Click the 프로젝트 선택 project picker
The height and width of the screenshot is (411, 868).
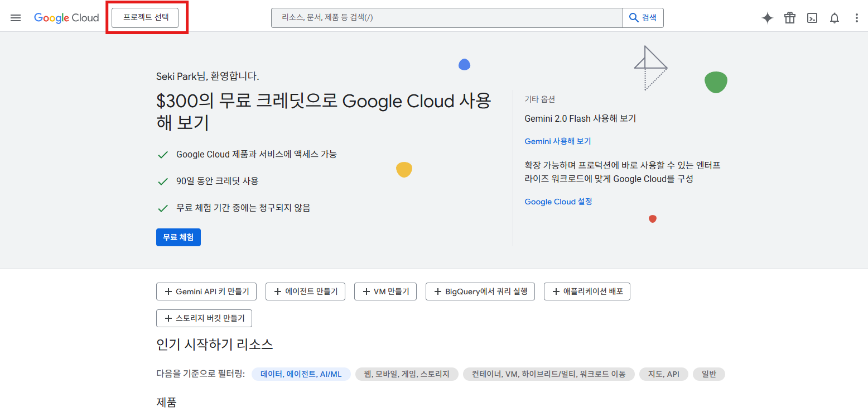145,18
